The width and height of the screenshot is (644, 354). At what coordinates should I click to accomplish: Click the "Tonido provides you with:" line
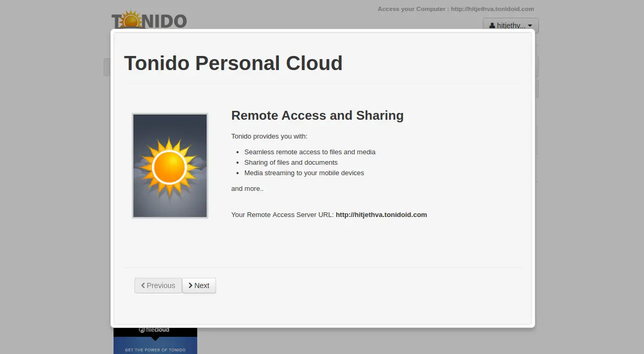(269, 136)
